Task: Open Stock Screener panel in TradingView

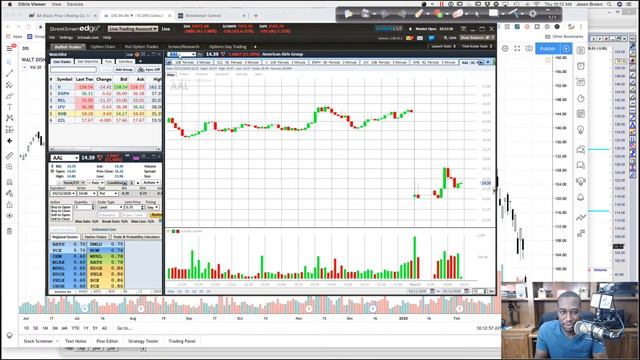Action: pyautogui.click(x=38, y=341)
